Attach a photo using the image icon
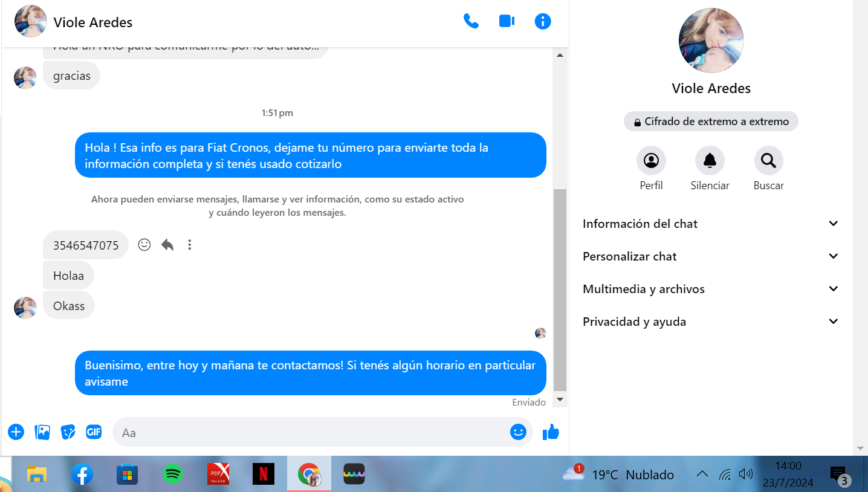Viewport: 868px width, 492px height. tap(42, 432)
